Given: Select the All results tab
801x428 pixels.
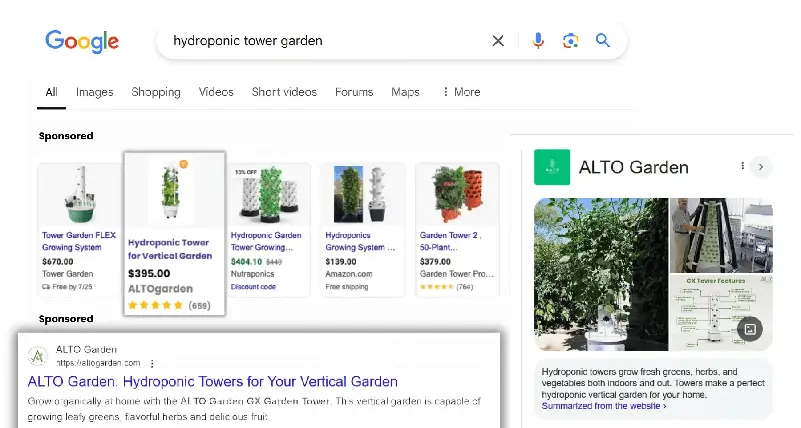Looking at the screenshot, I should [x=51, y=92].
